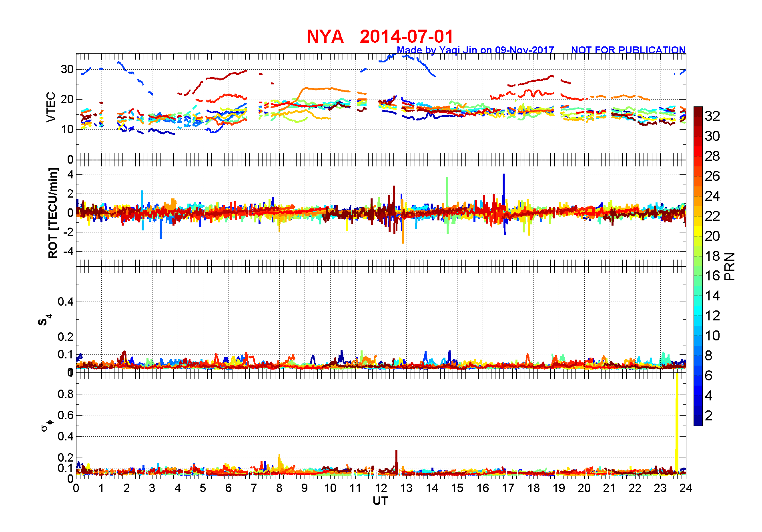The width and height of the screenshot is (762, 532).
Task: Click the S4 axis label
Action: (x=44, y=320)
